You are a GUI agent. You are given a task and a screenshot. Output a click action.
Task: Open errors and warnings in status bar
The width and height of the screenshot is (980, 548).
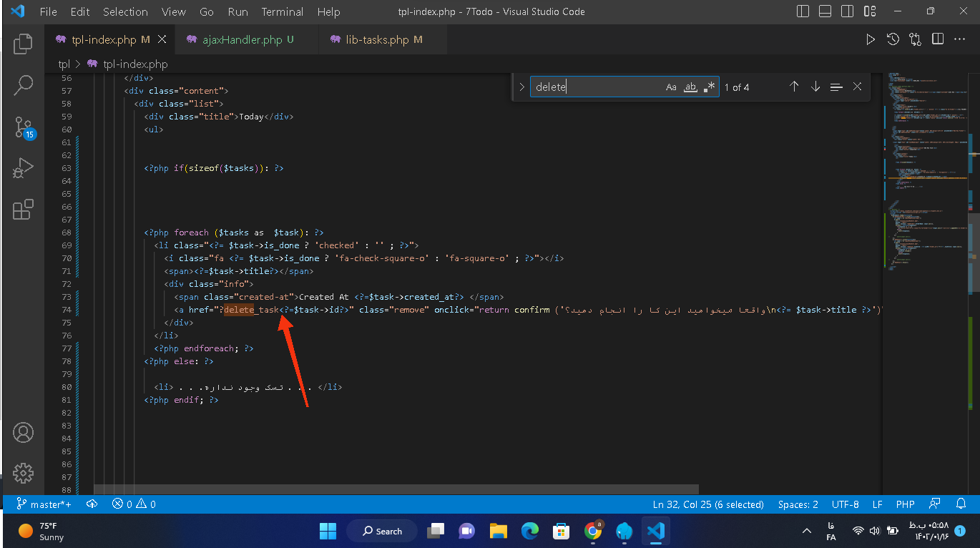point(134,504)
